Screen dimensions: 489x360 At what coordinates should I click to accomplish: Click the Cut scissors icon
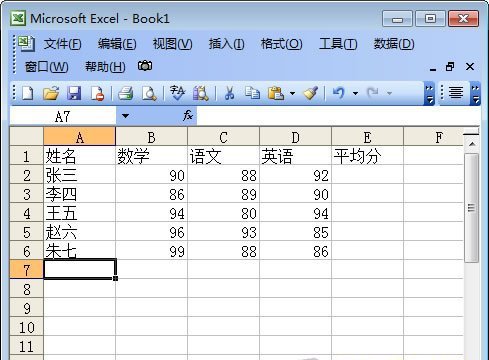229,93
